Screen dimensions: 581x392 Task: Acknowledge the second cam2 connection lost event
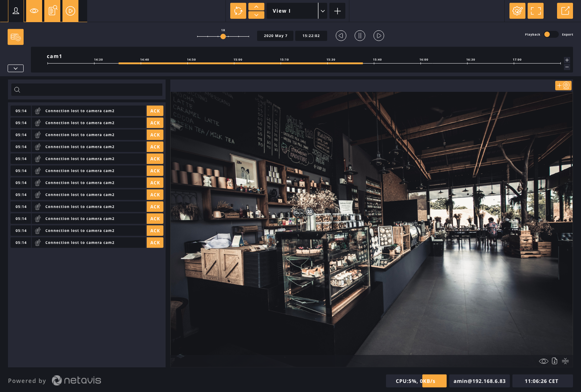(155, 123)
